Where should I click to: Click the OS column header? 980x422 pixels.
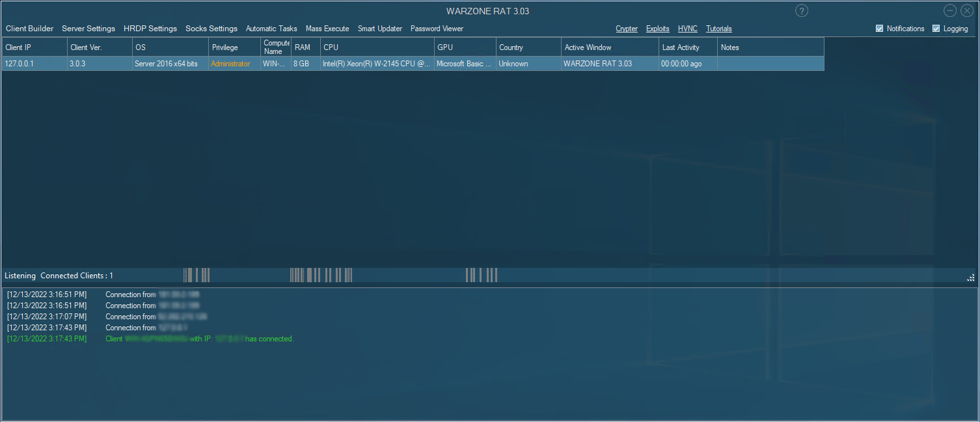[x=170, y=47]
